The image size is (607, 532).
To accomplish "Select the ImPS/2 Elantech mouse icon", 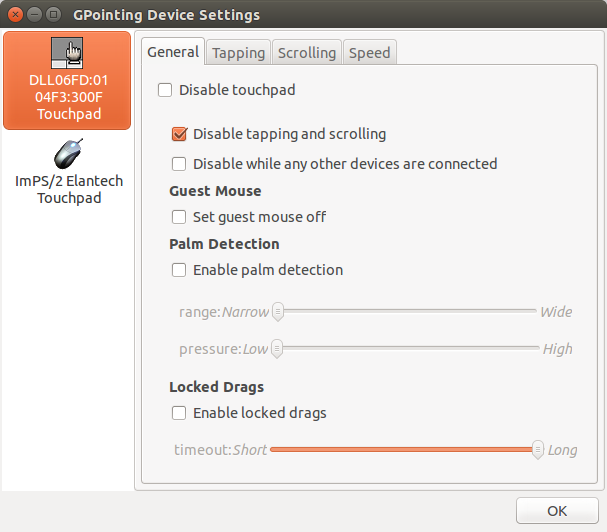I will pyautogui.click(x=69, y=154).
